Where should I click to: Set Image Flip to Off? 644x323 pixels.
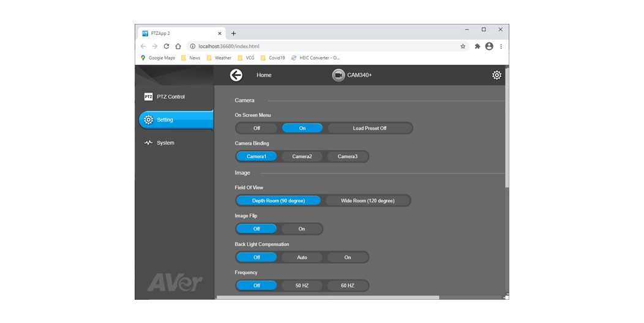click(x=256, y=229)
